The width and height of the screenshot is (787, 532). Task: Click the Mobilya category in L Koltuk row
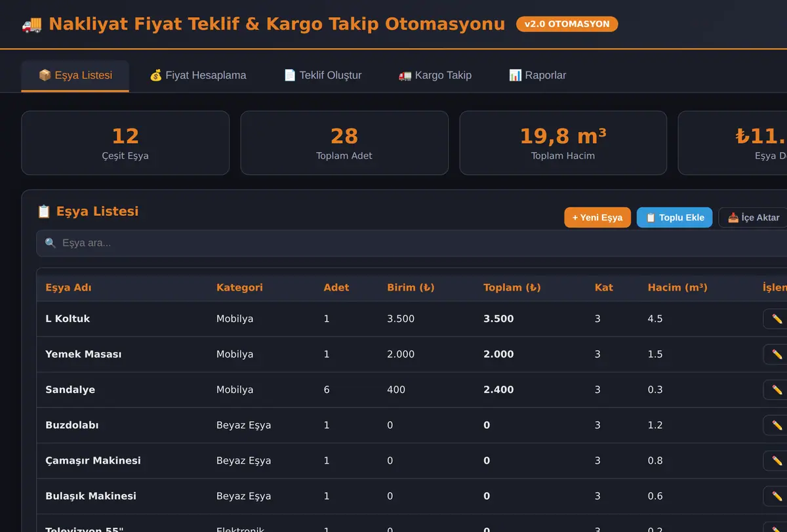click(235, 319)
